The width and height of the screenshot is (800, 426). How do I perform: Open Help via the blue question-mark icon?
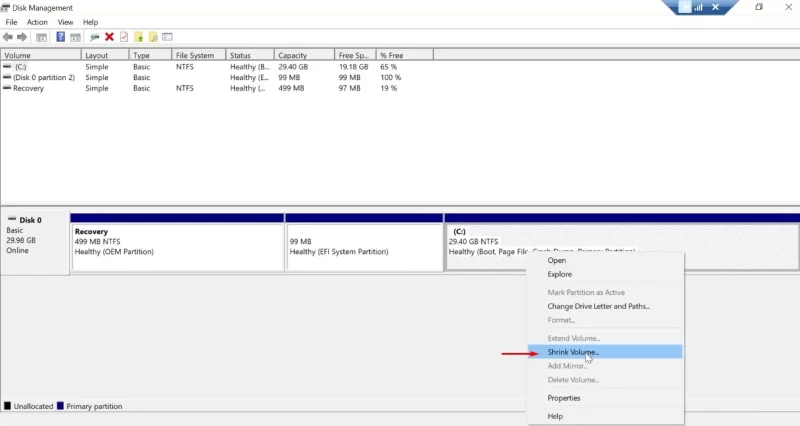60,37
